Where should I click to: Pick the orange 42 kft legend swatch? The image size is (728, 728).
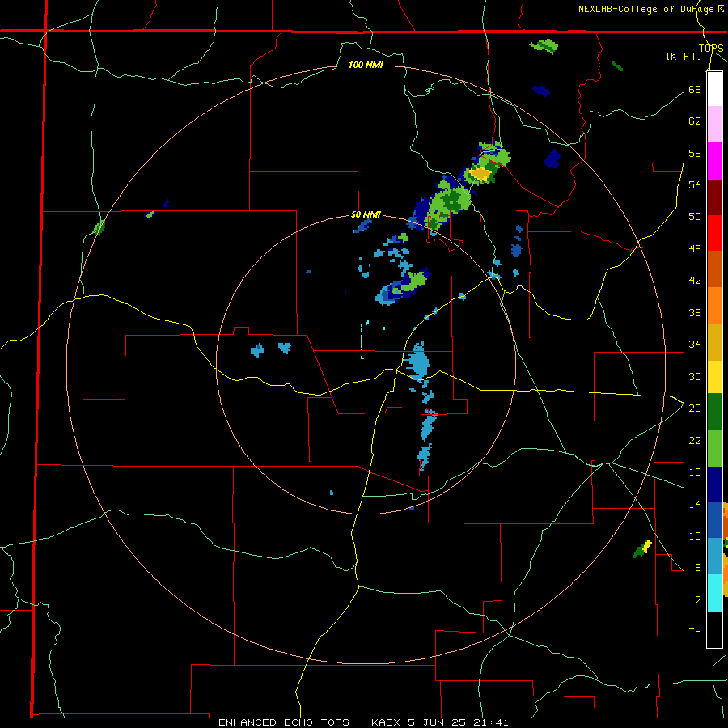[714, 306]
